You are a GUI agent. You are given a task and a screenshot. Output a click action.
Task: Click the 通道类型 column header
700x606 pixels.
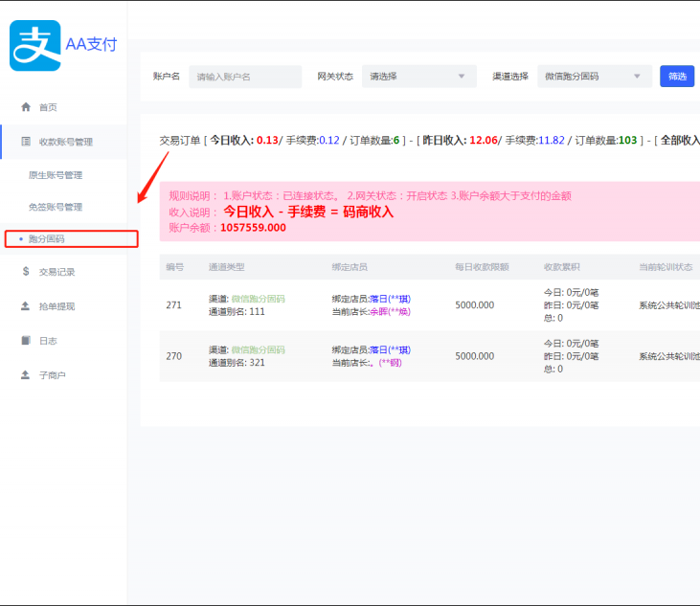tap(227, 267)
